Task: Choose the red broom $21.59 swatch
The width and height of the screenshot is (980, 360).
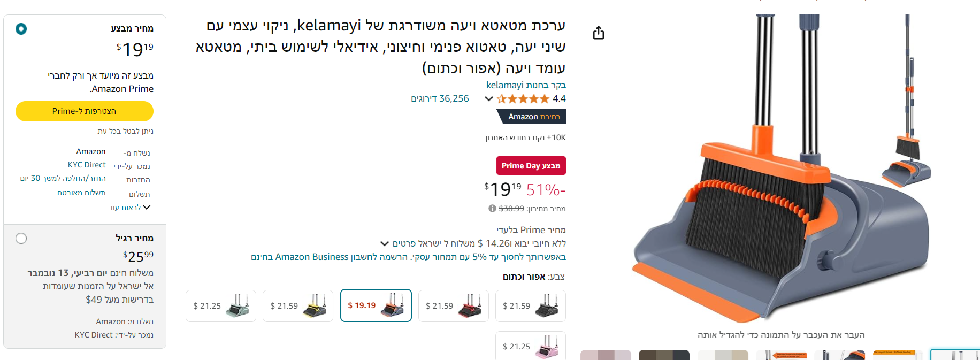Action: pos(454,306)
